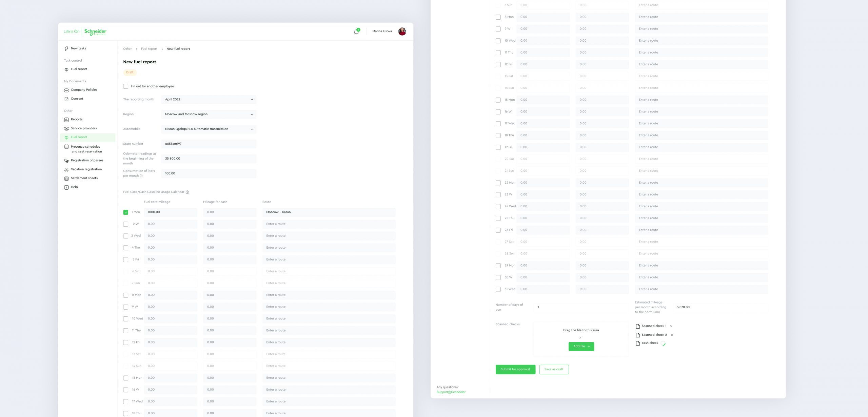
Task: Click the State number input field
Action: click(209, 144)
